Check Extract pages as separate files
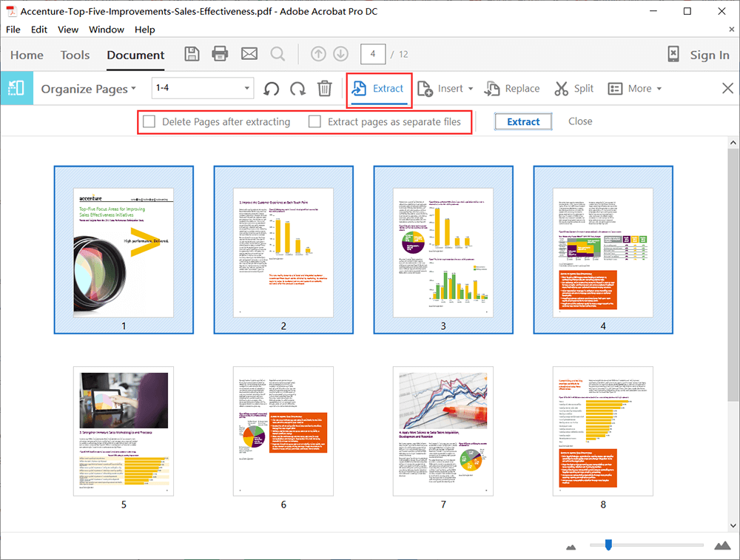 tap(315, 121)
